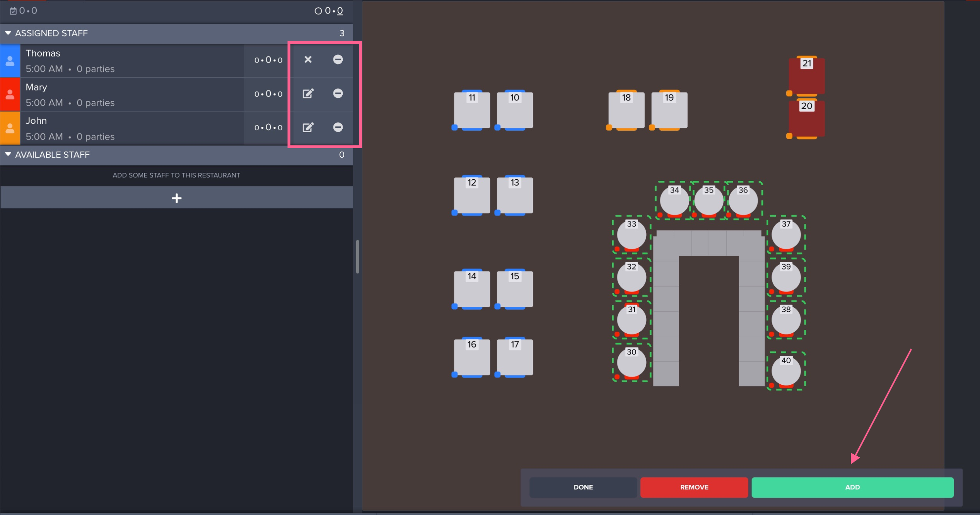Screen dimensions: 980x515
Task: Click the staff list vertical scrollbar
Action: point(357,257)
